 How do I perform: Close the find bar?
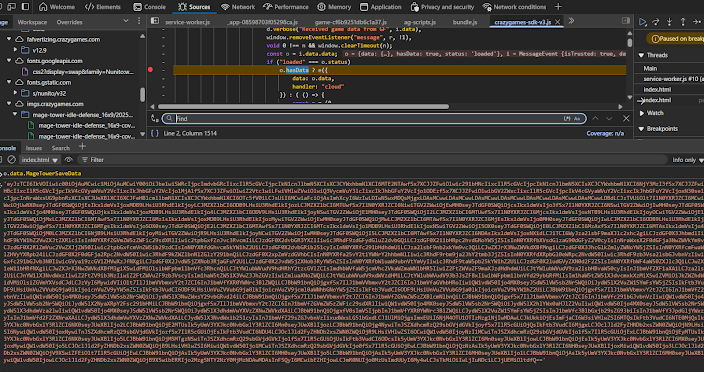coord(626,118)
